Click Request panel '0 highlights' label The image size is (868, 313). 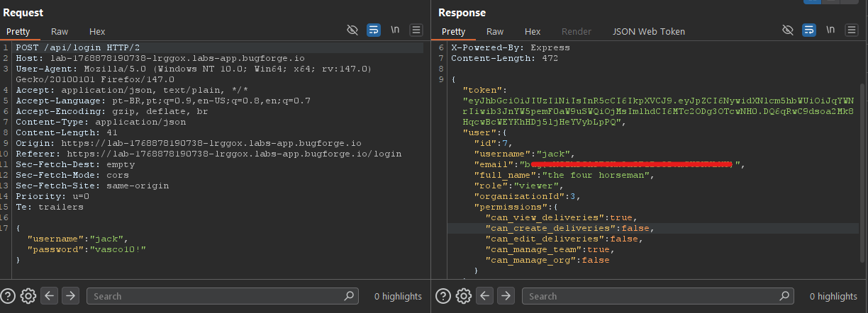397,296
